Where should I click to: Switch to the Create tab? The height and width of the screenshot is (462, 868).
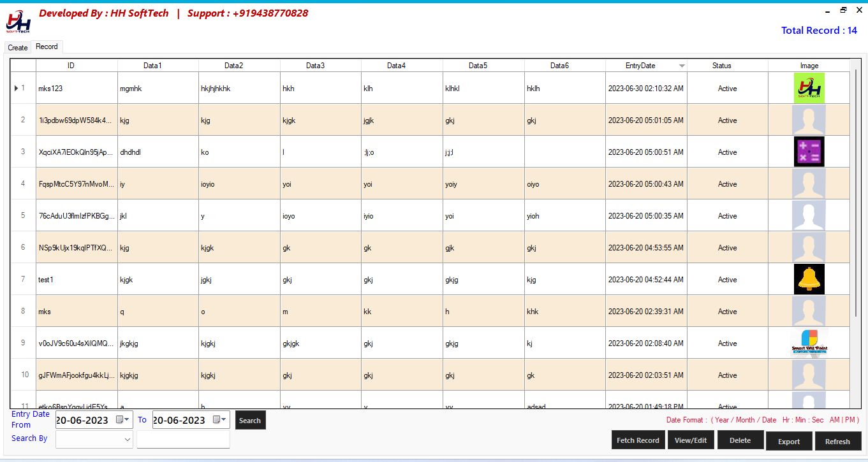[18, 48]
